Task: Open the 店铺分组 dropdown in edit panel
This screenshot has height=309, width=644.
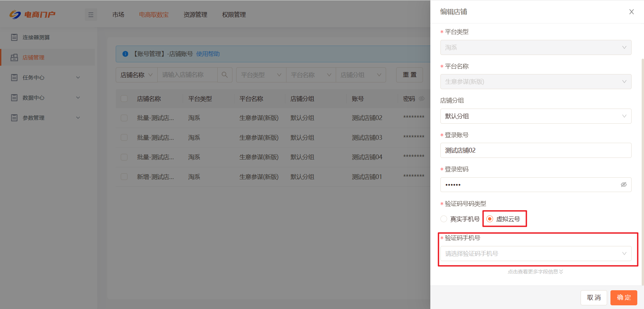Action: click(535, 116)
